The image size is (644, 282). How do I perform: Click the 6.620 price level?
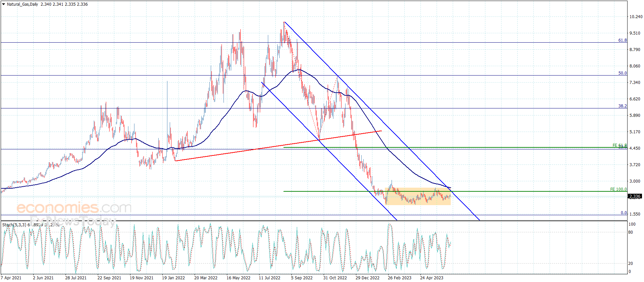point(635,99)
